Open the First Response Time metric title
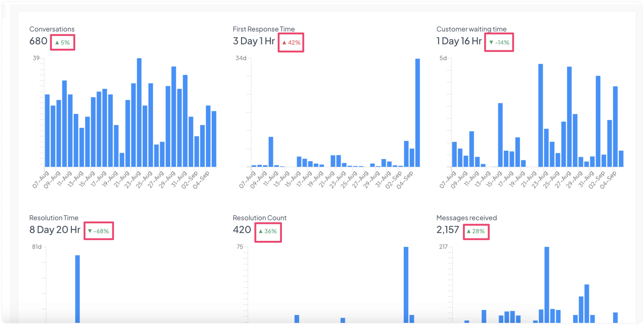 (264, 29)
